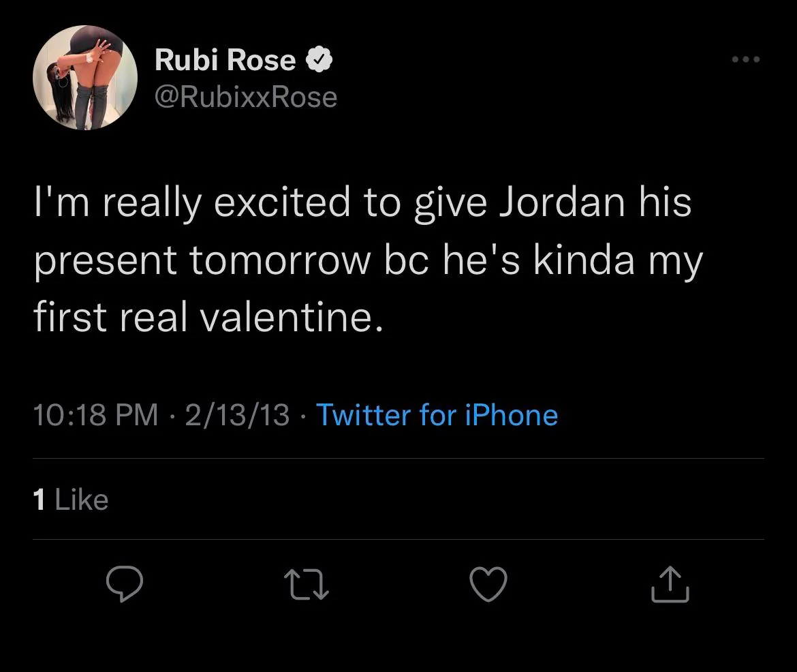Viewport: 797px width, 672px height.
Task: Open the share tweet icon
Action: click(x=670, y=585)
